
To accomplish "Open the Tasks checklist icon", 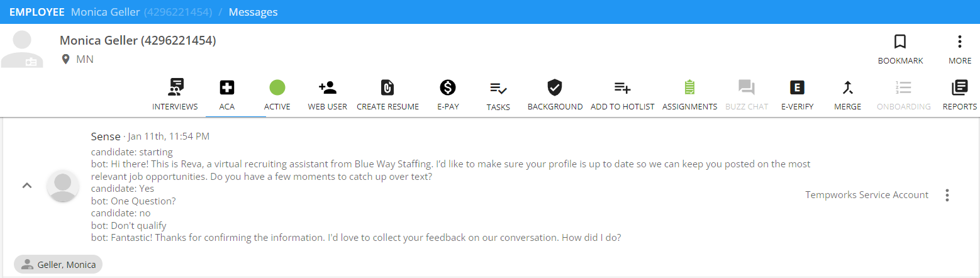I will pyautogui.click(x=498, y=89).
